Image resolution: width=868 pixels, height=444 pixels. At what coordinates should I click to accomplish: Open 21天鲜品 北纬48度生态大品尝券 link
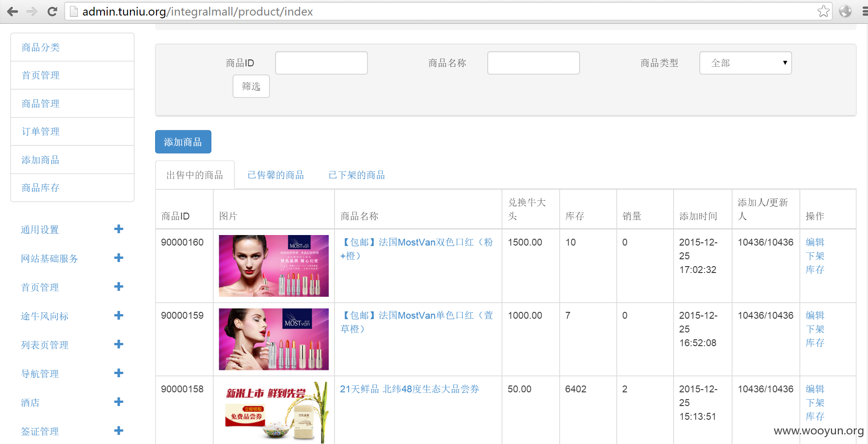coord(410,389)
